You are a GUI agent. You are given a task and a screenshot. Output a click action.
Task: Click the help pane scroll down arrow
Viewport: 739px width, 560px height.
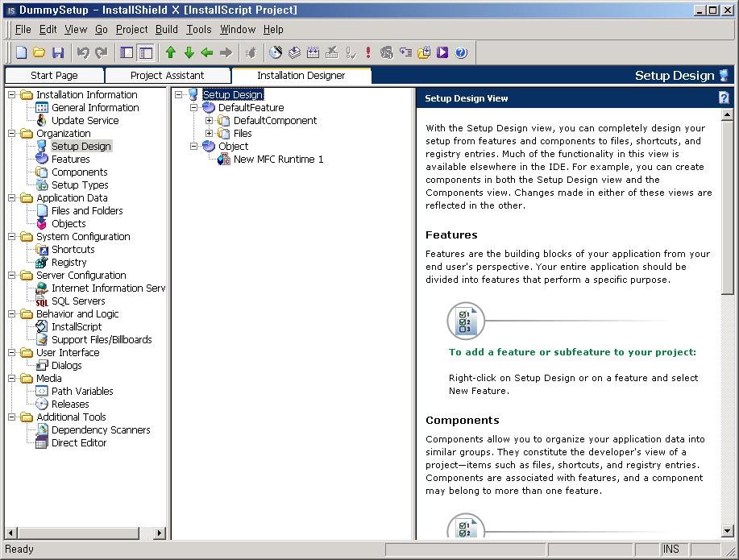point(727,532)
